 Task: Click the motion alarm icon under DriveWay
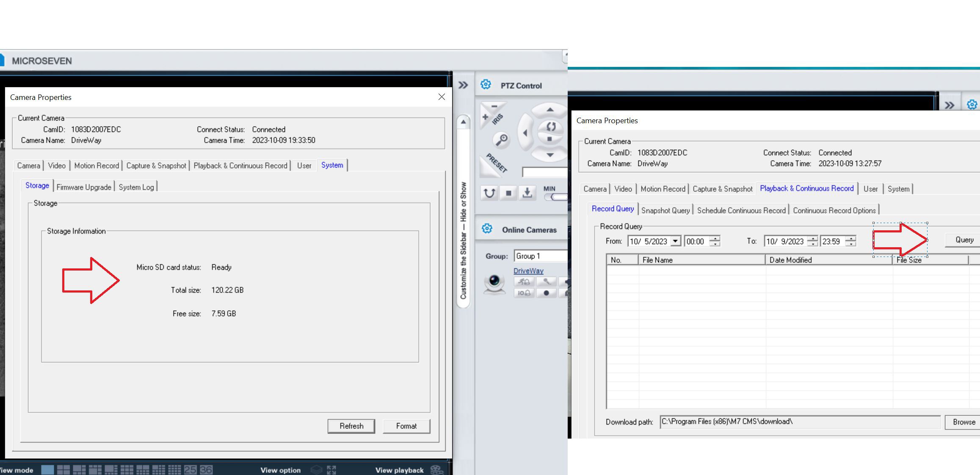(524, 282)
